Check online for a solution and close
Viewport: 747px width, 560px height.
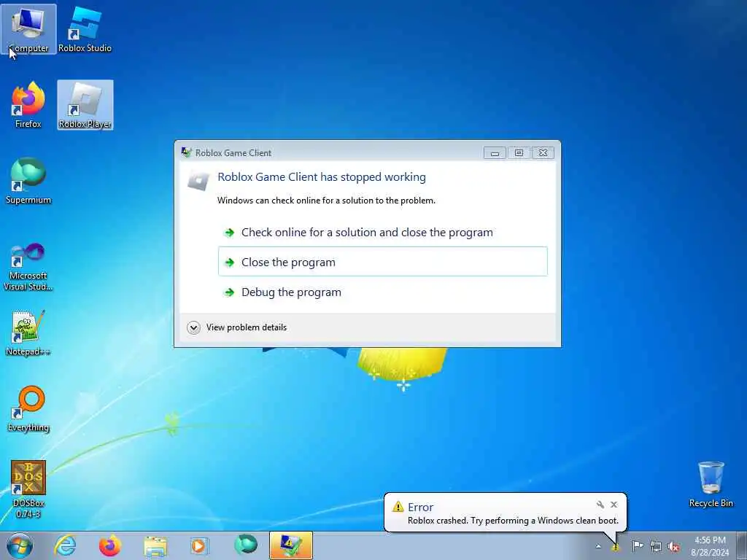(x=382, y=233)
